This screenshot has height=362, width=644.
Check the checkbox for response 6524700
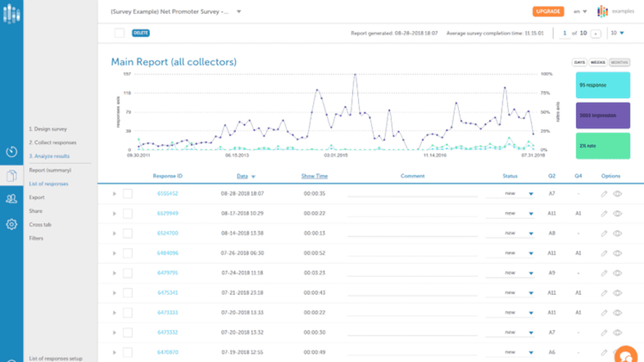pyautogui.click(x=128, y=233)
